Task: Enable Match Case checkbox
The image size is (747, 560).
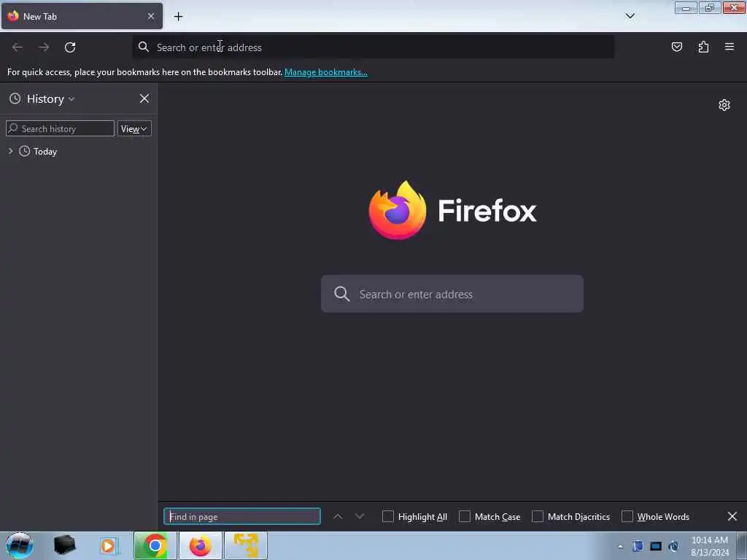Action: tap(465, 516)
